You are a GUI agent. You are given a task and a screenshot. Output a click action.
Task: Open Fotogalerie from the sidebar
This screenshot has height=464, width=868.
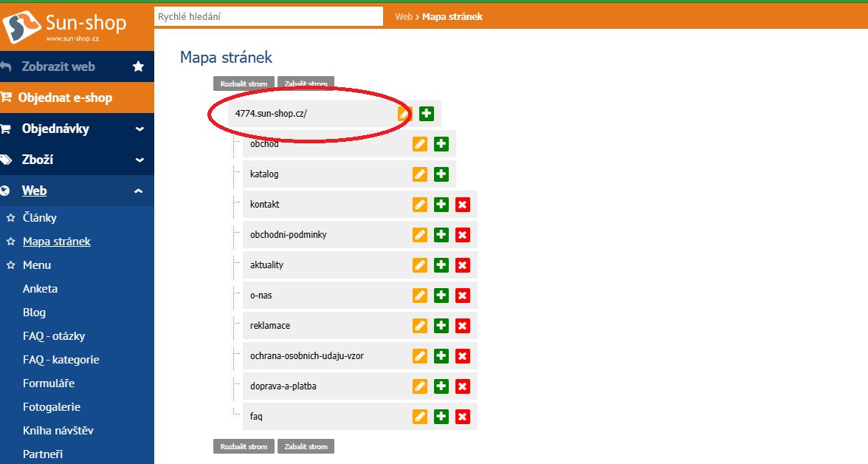click(x=52, y=407)
